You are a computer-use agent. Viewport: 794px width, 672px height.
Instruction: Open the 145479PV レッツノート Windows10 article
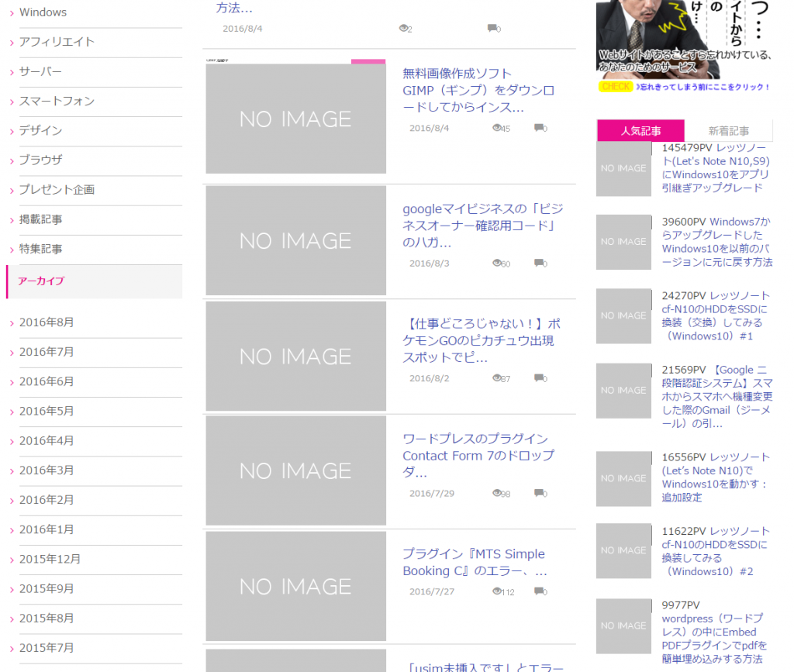pyautogui.click(x=716, y=167)
